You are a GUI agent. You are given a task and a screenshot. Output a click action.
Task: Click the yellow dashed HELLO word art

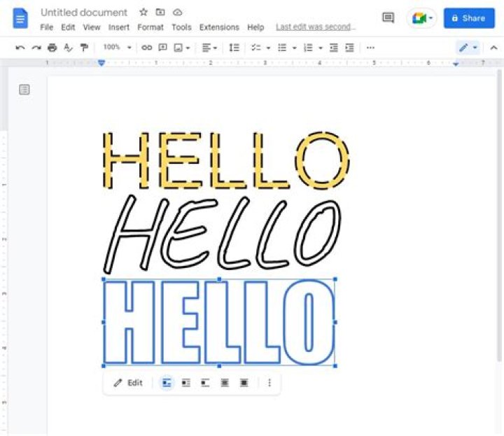tap(225, 160)
